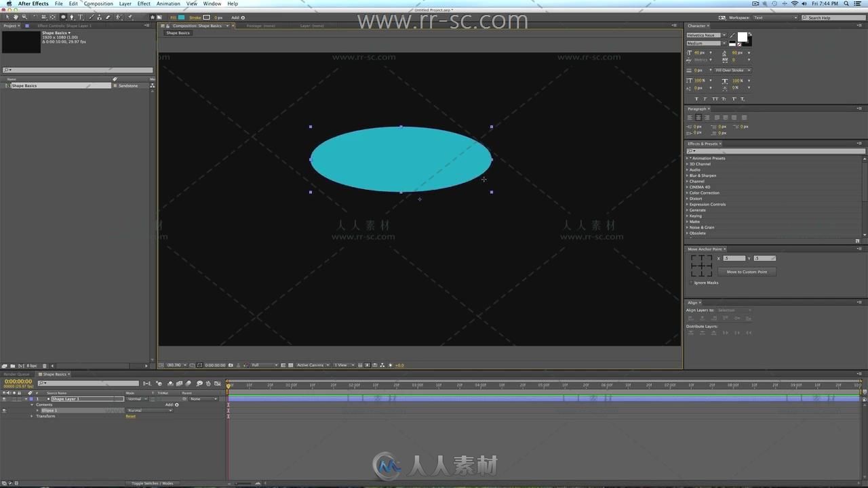Viewport: 868px width, 488px height.
Task: Expand the Ellipse 1 group
Action: coord(37,410)
